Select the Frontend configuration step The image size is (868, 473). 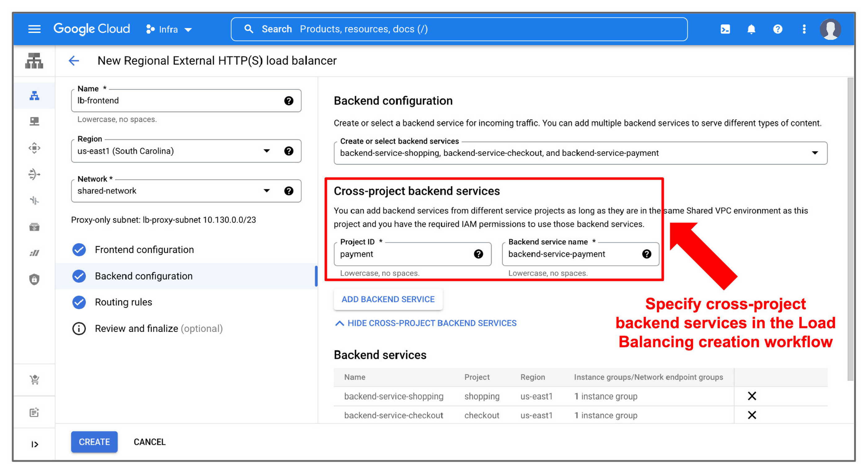coord(144,250)
